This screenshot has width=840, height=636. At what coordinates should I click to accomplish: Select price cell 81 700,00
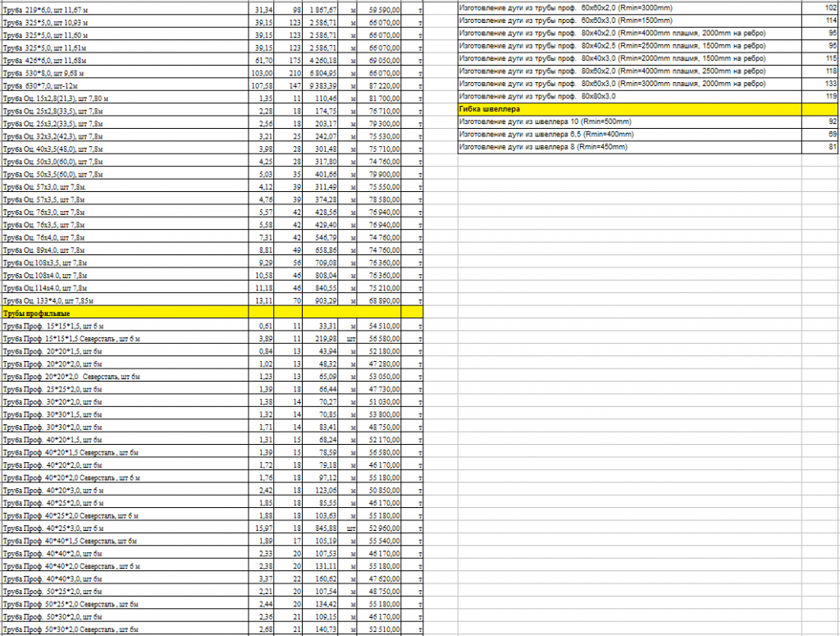point(382,98)
